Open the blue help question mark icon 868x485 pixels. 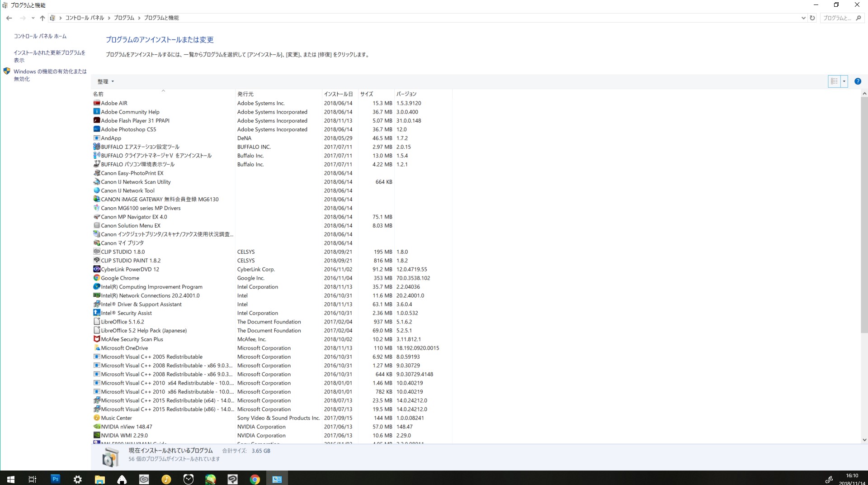[x=858, y=81]
